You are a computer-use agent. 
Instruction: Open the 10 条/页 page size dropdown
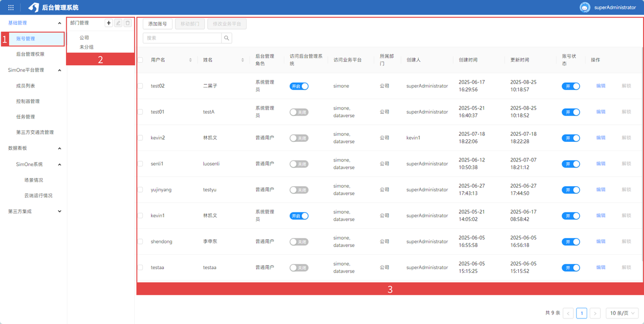(x=622, y=313)
